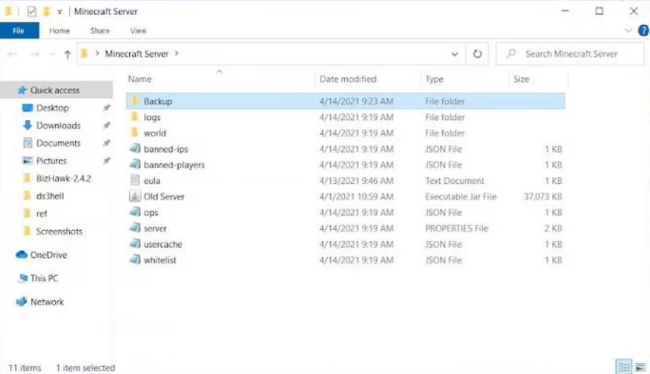Select the logs folder icon

tap(135, 117)
